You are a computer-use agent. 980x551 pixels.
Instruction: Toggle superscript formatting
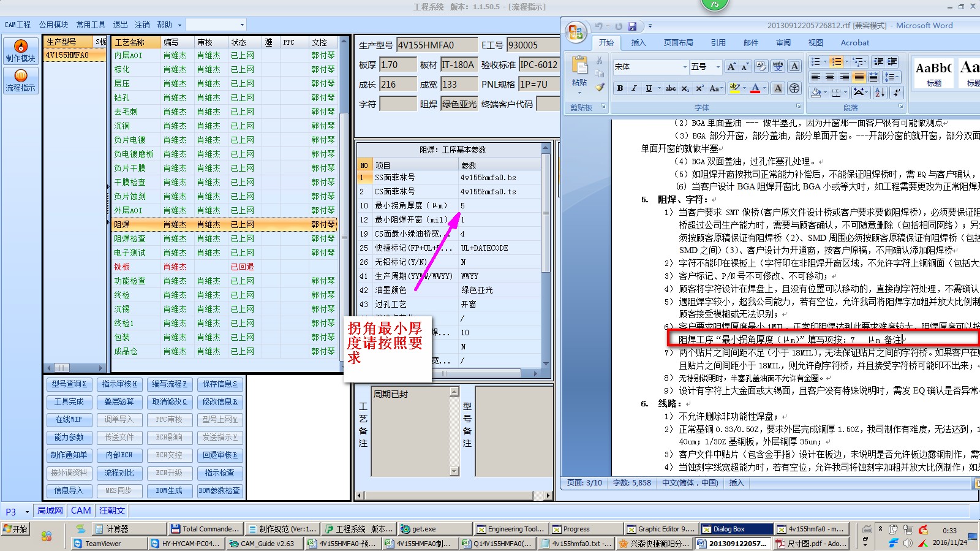tap(699, 88)
